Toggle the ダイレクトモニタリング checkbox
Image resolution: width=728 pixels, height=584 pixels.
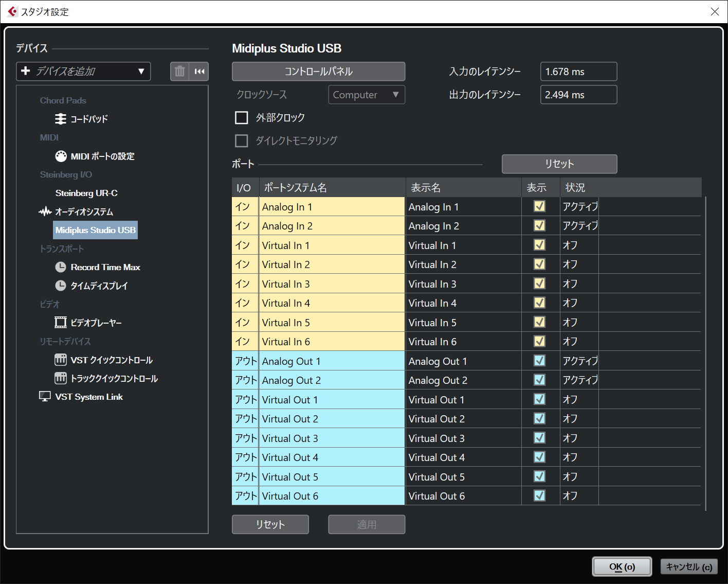point(241,140)
